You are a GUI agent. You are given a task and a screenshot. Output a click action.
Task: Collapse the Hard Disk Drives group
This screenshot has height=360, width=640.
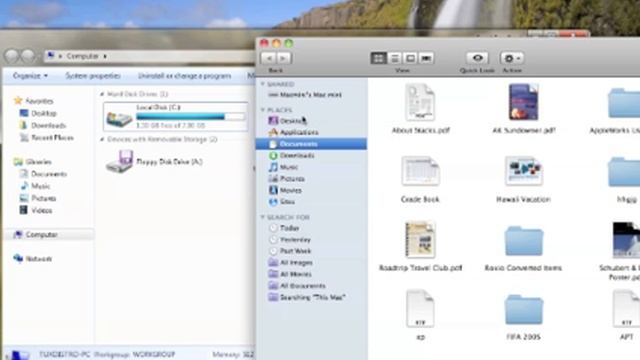pos(102,94)
